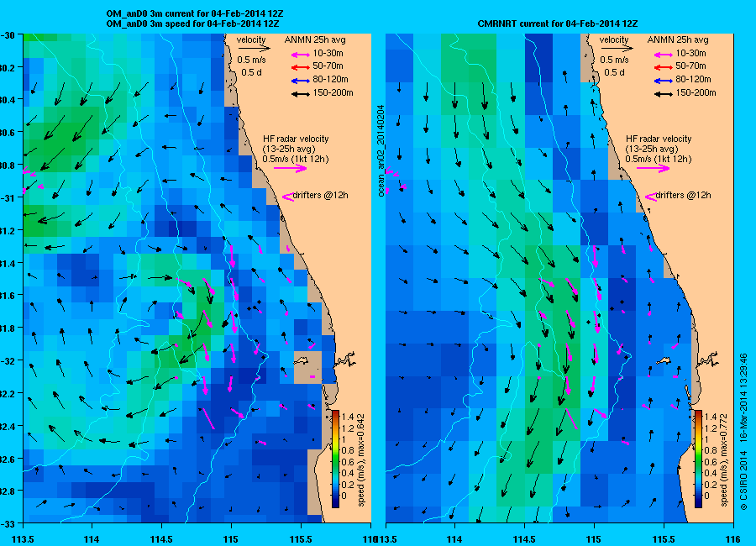Click the black velocity reference arrow in CMRNRT panel
Image resolution: width=756 pixels, height=546 pixels.
coord(617,48)
